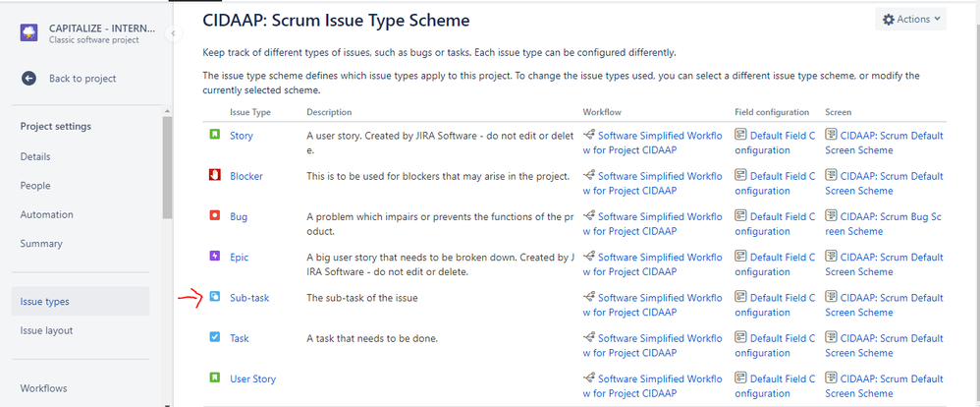Open the Blocker issue type link
The height and width of the screenshot is (407, 980).
pos(246,176)
